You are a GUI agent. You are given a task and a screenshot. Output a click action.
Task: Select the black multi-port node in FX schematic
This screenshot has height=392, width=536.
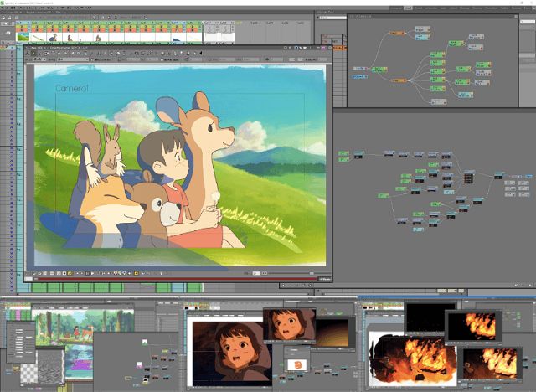[x=469, y=178]
